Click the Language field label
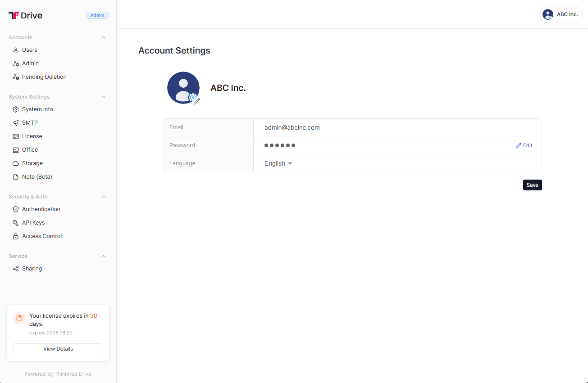 [182, 163]
